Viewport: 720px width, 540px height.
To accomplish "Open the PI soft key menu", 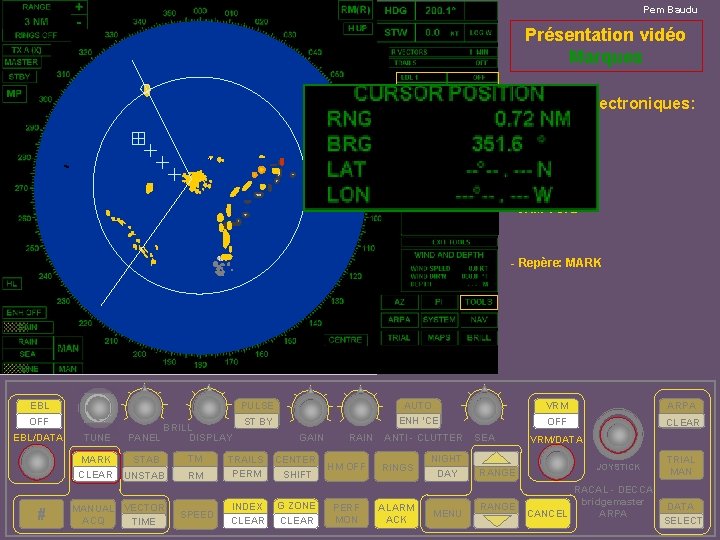I will click(x=439, y=302).
